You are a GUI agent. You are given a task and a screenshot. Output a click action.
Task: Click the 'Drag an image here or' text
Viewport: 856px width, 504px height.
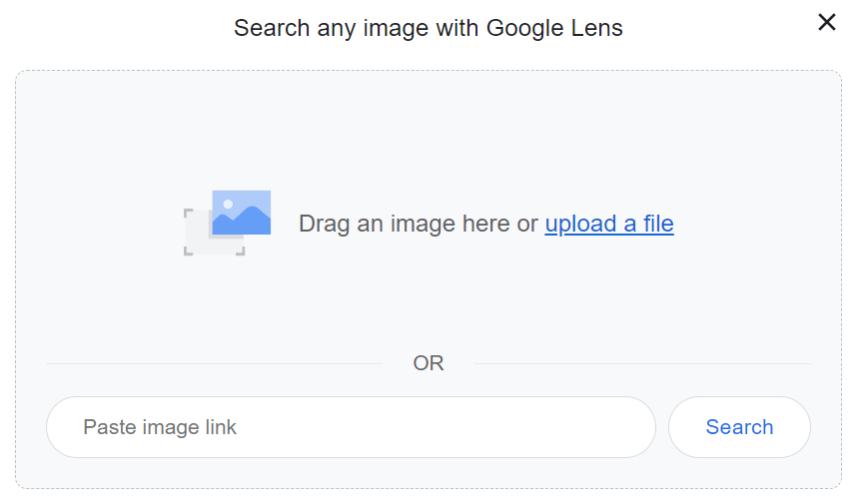click(x=418, y=224)
